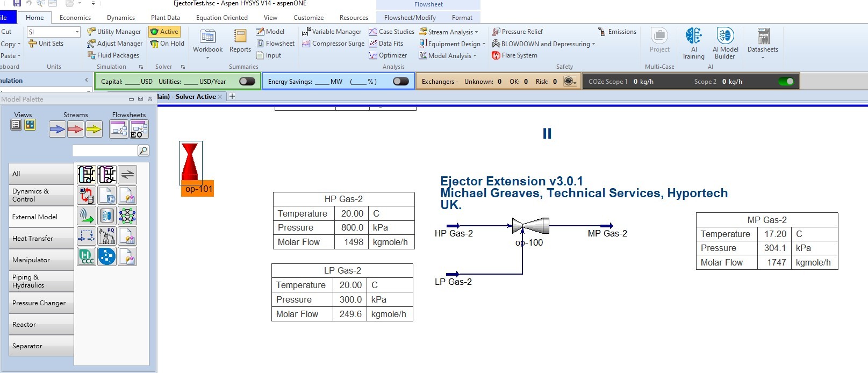
Task: Expand the Datasheets dropdown menu
Action: click(763, 58)
